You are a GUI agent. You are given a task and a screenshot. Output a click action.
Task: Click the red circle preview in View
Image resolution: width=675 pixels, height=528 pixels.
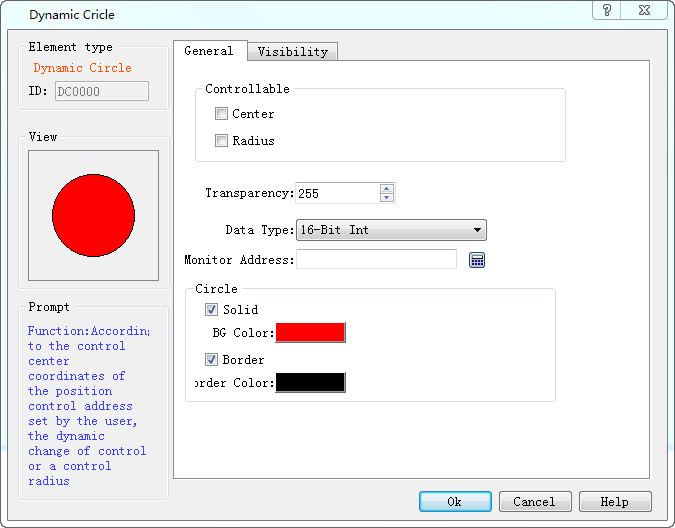(93, 215)
